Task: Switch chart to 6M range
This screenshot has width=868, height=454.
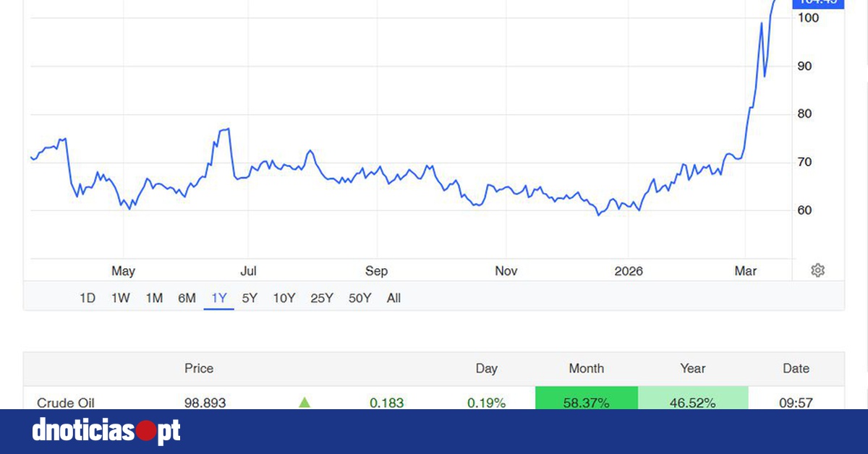Action: coord(187,298)
